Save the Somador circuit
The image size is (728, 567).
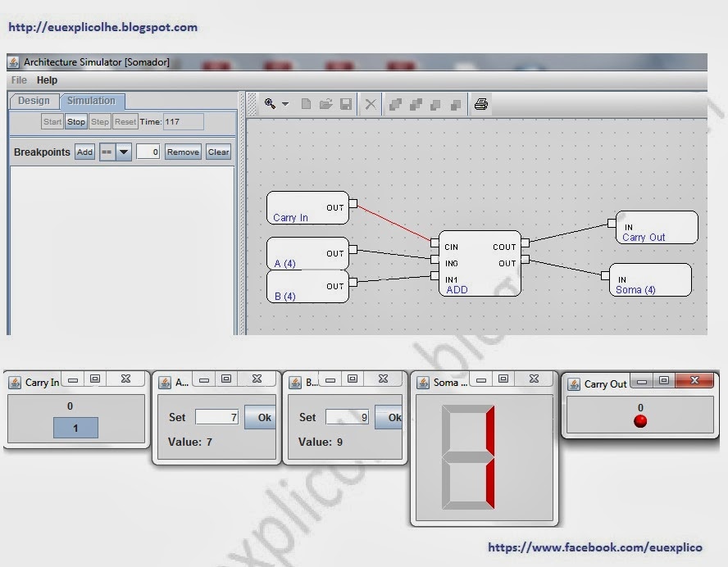(x=345, y=103)
